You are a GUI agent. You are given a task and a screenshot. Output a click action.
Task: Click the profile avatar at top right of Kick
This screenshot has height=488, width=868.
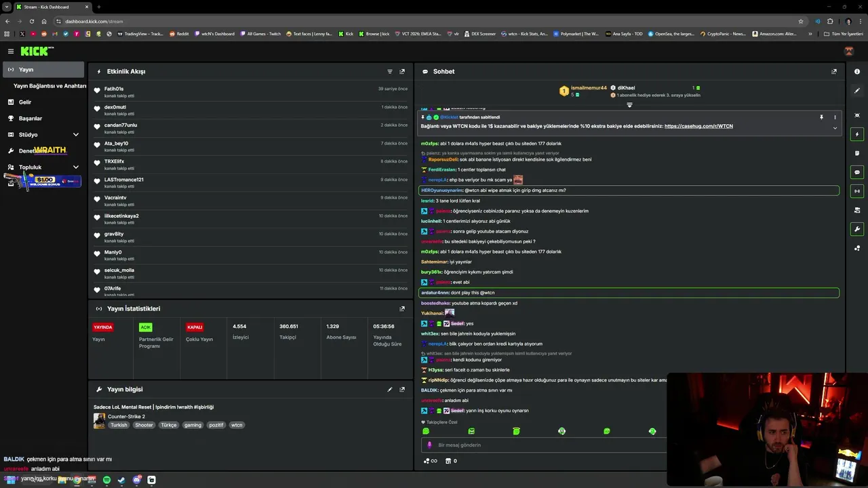(848, 51)
